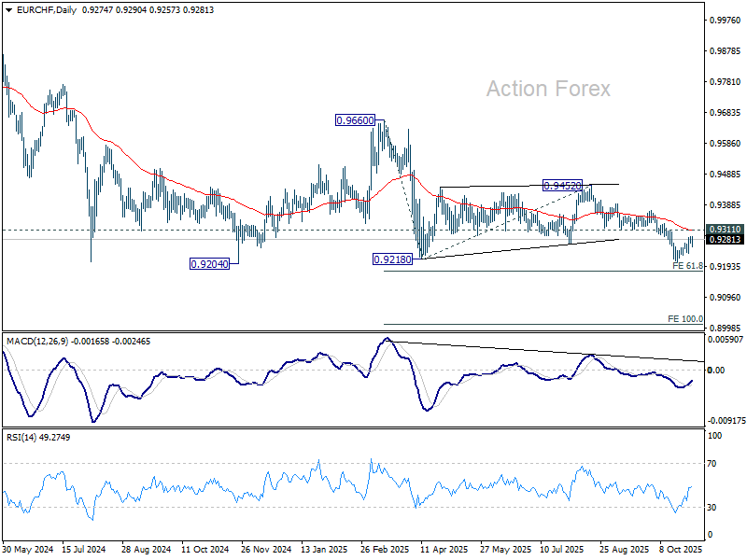The height and width of the screenshot is (560, 747).
Task: Click the 26 Feb 2025 date label
Action: tap(385, 549)
